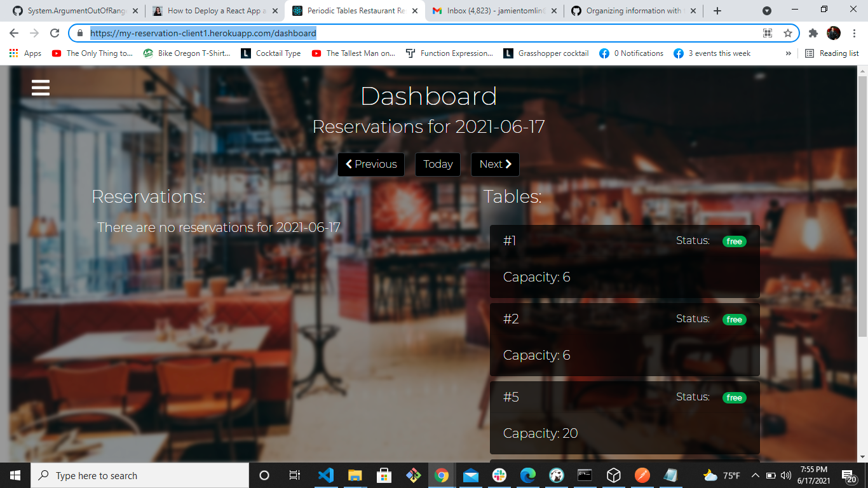Open the tab search dropdown arrow
This screenshot has width=868, height=488.
click(x=767, y=11)
